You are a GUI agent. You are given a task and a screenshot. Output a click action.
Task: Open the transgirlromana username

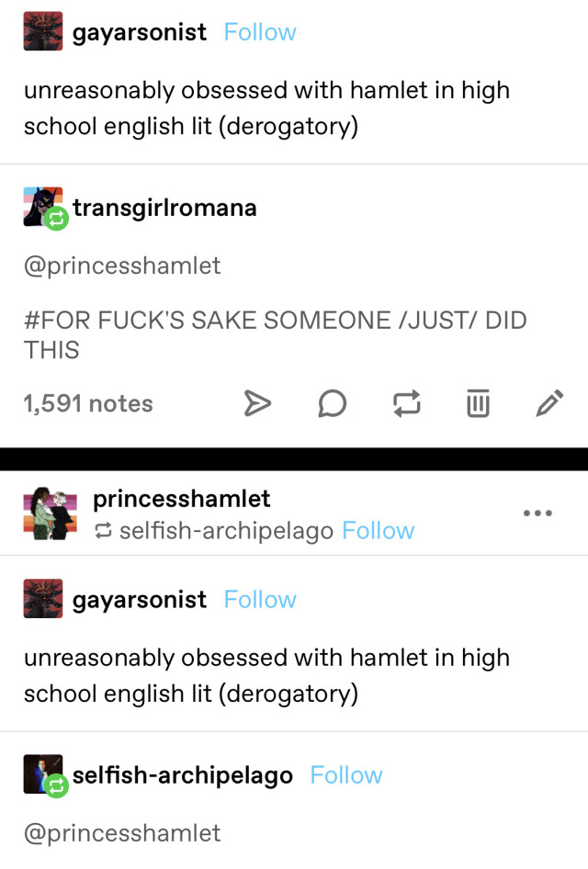tap(164, 208)
